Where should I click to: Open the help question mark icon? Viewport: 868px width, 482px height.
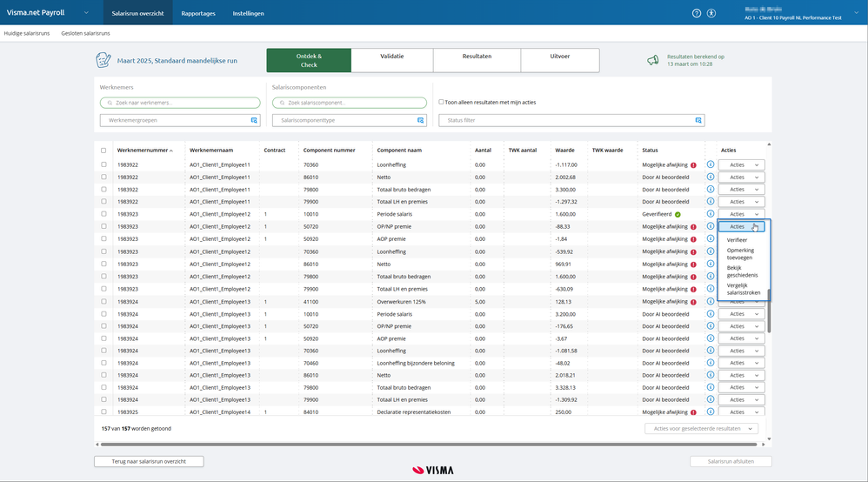pyautogui.click(x=697, y=13)
